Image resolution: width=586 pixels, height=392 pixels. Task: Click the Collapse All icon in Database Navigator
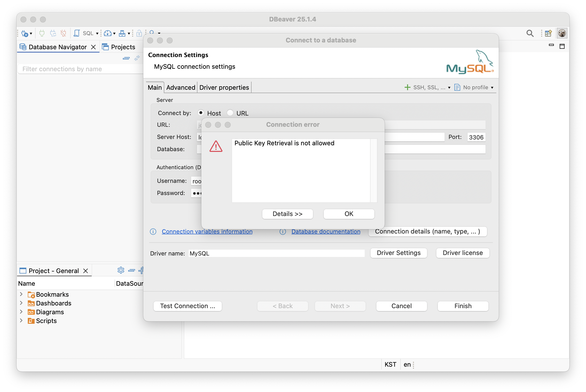(x=126, y=58)
